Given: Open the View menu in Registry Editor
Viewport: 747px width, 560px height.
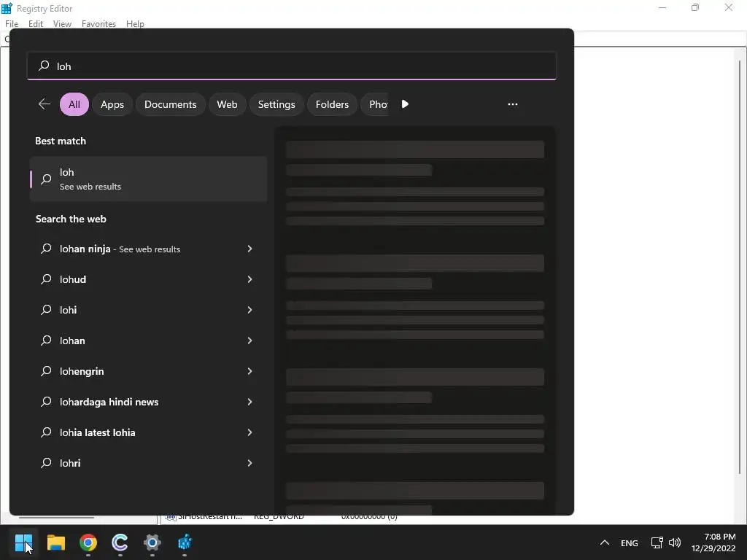Looking at the screenshot, I should (62, 24).
